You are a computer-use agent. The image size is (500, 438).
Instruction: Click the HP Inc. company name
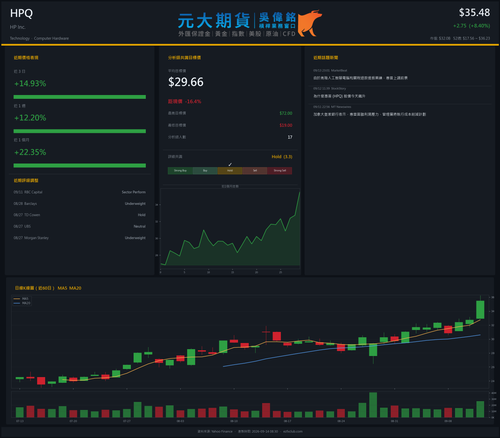coord(17,27)
